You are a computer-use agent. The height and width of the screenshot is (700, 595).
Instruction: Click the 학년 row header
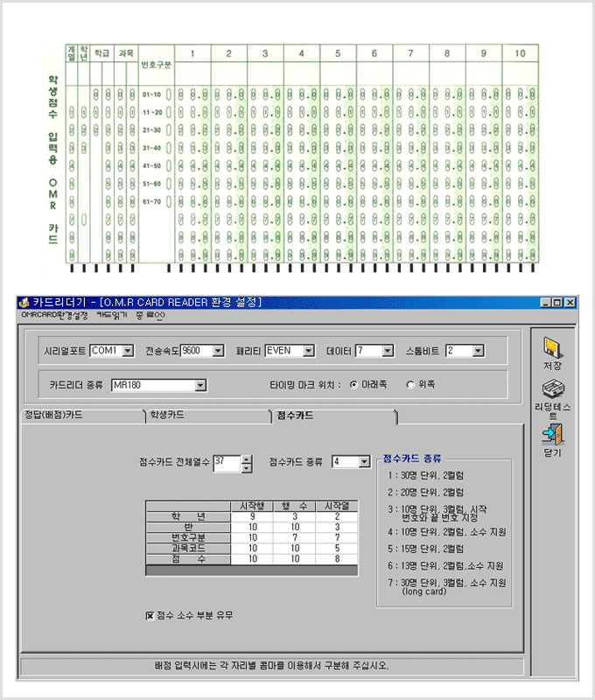(x=188, y=516)
